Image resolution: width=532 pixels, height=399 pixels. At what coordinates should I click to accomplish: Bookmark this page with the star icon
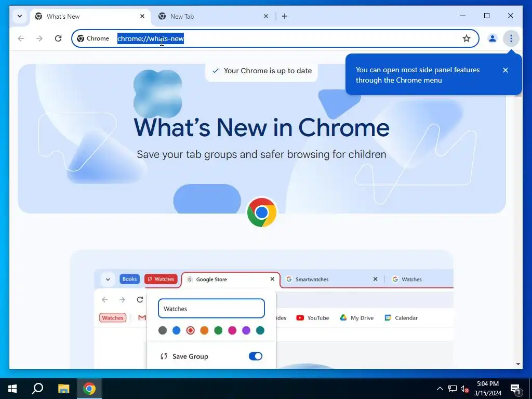tap(467, 38)
